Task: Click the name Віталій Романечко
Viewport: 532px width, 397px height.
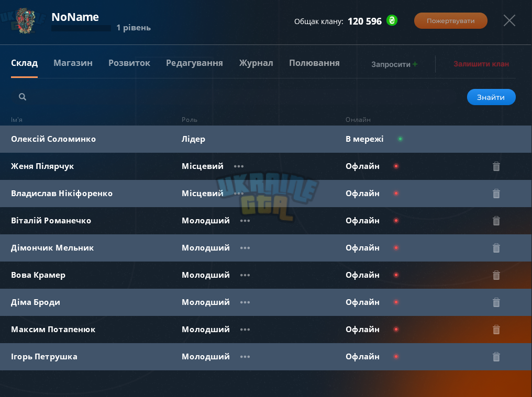Action: coord(51,221)
